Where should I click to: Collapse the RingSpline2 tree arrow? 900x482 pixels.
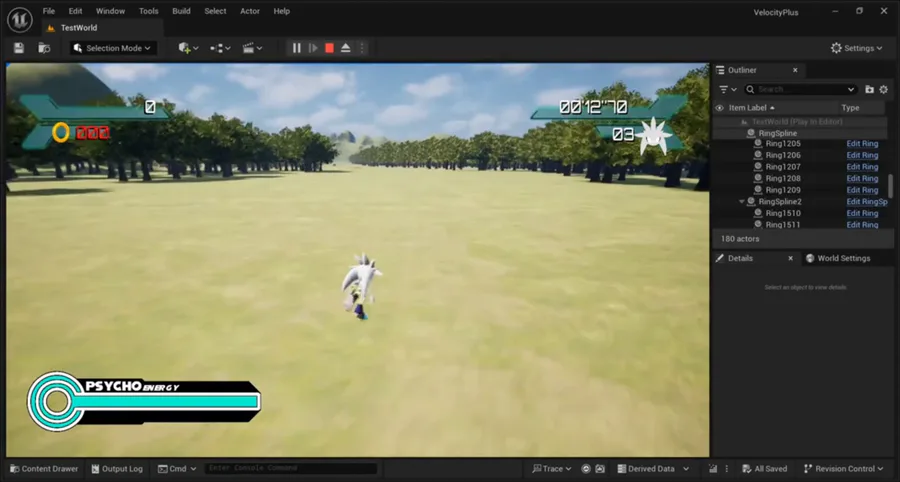pyautogui.click(x=742, y=201)
